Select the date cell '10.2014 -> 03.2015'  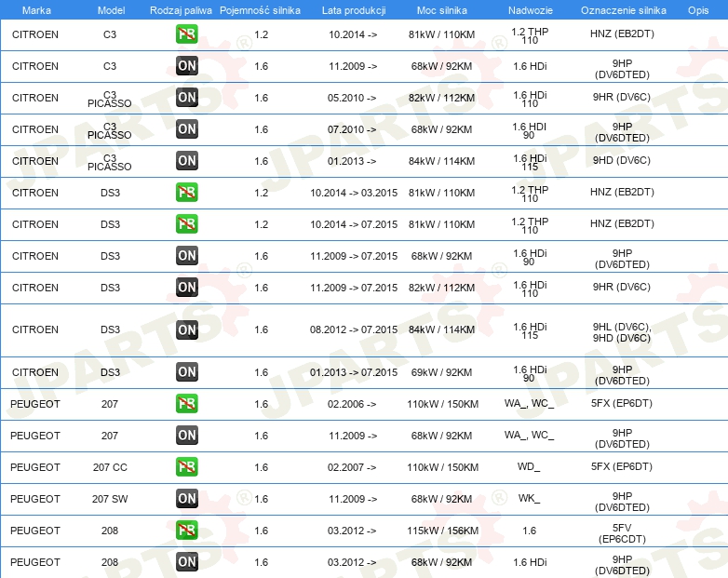[x=354, y=193]
